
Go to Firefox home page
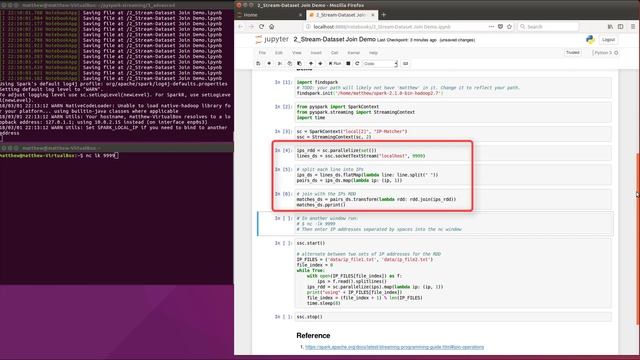(271, 27)
